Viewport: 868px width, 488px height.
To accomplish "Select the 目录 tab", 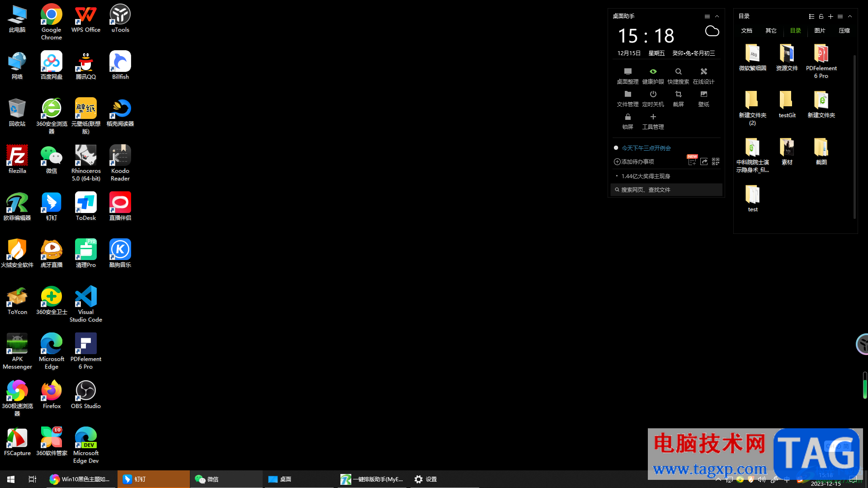I will click(x=796, y=30).
